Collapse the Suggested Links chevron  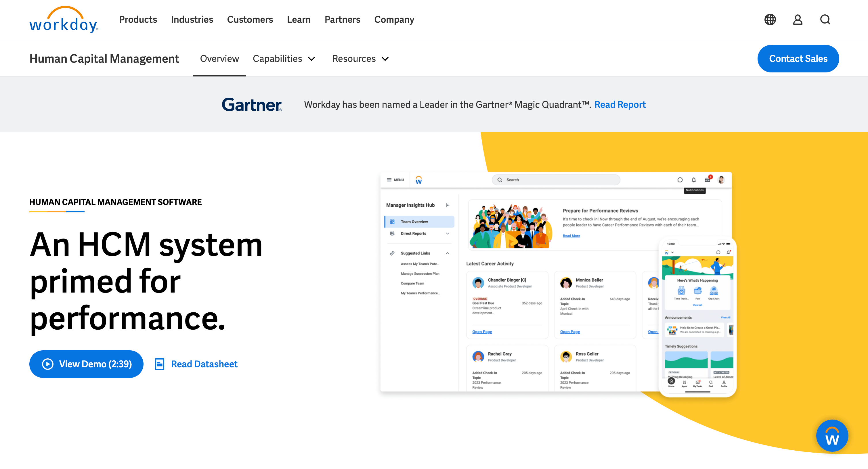(x=448, y=253)
